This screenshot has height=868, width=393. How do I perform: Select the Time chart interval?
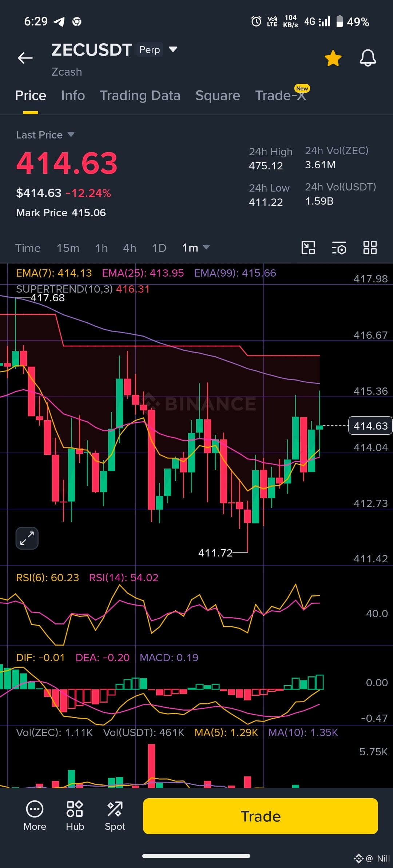click(x=28, y=248)
